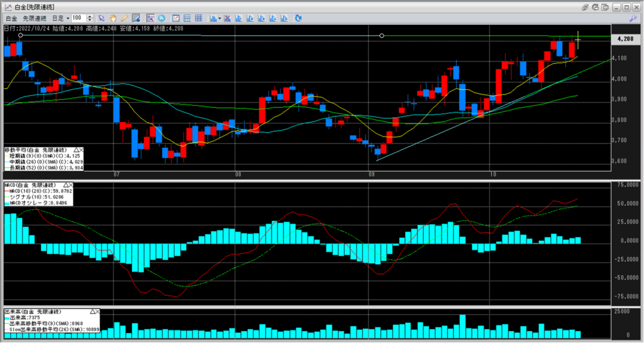Toggle the crosshair cursor icon
This screenshot has height=343, width=644.
coord(150,18)
